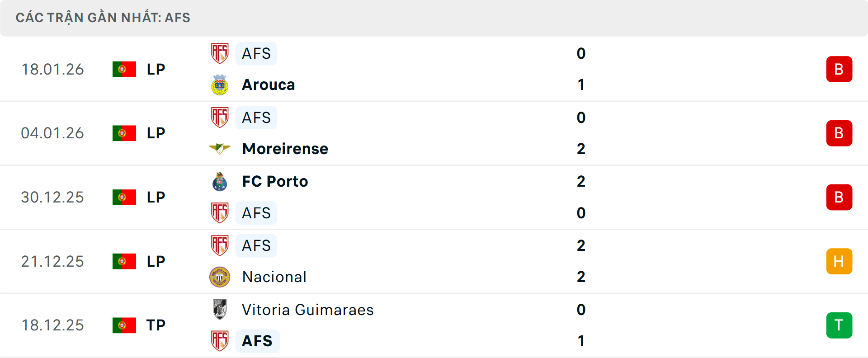This screenshot has height=358, width=868.
Task: Click the orange H draw badge
Action: pos(839,261)
